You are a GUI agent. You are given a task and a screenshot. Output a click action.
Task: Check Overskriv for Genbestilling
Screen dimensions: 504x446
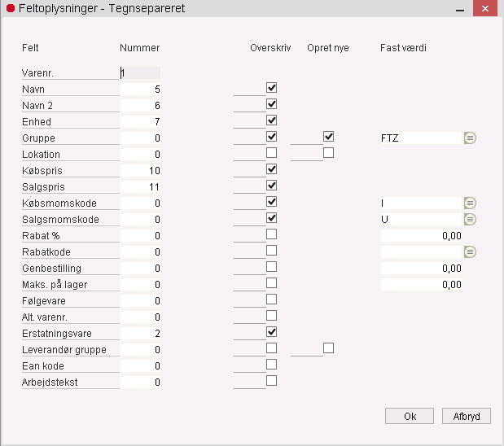(272, 267)
